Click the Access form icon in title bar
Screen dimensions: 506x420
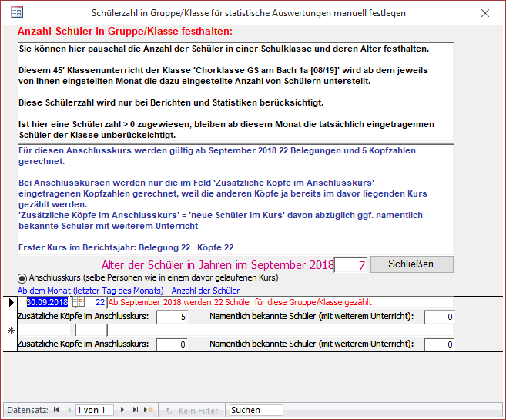click(15, 12)
